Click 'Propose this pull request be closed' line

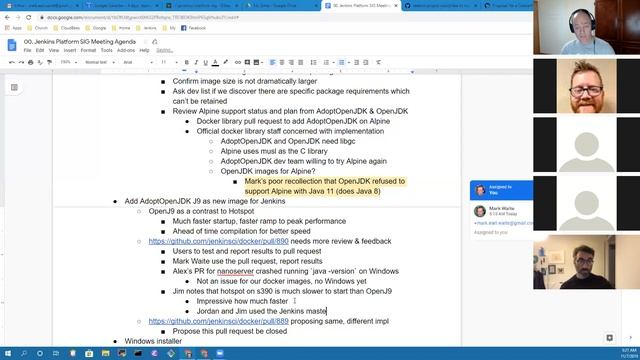point(230,331)
